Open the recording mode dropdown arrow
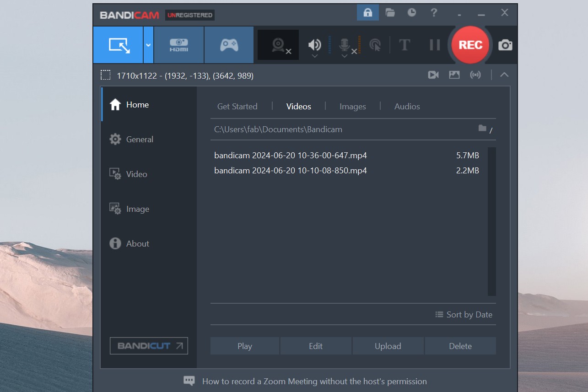Viewport: 588px width, 392px height. click(x=148, y=45)
